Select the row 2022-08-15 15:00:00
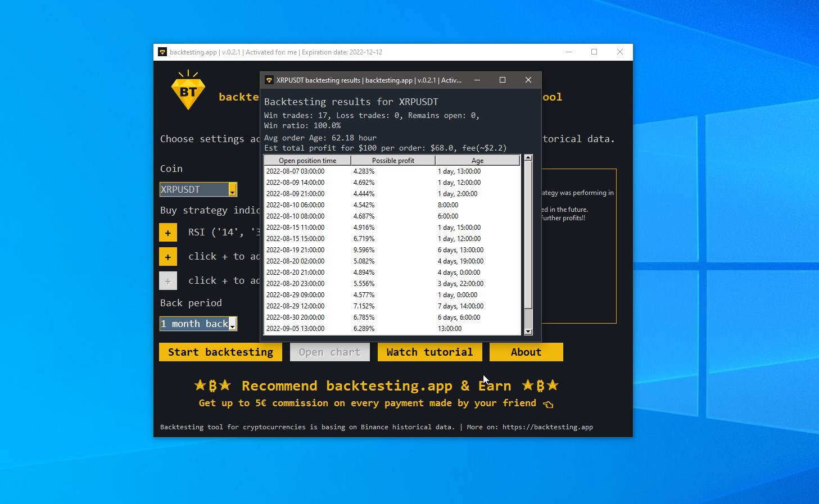The height and width of the screenshot is (504, 819). pos(392,239)
